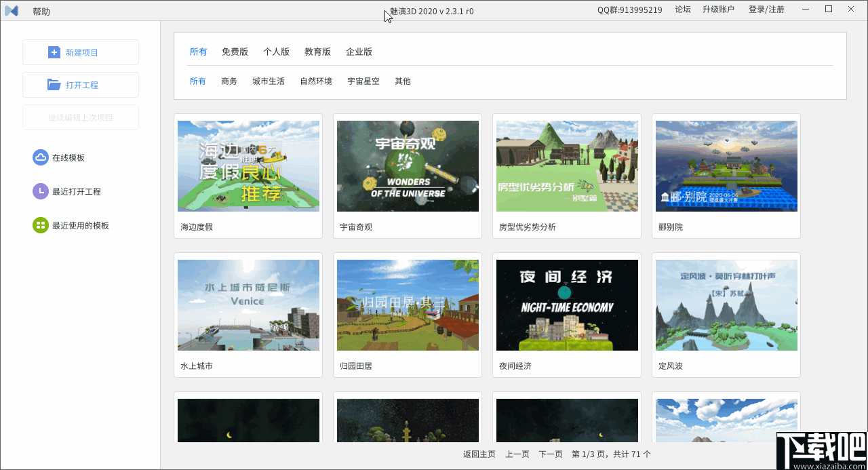Viewport: 868px width, 470px height.
Task: Go to 上一页 previous page
Action: point(517,454)
